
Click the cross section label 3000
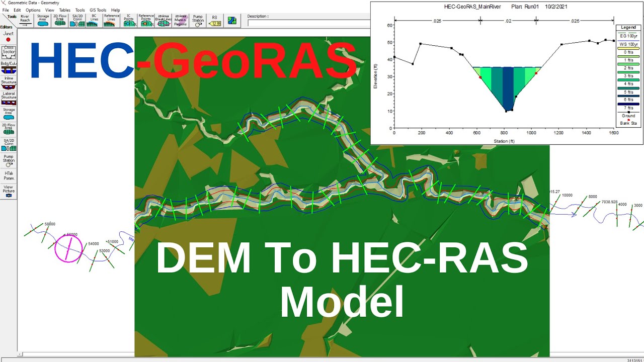[x=638, y=206]
